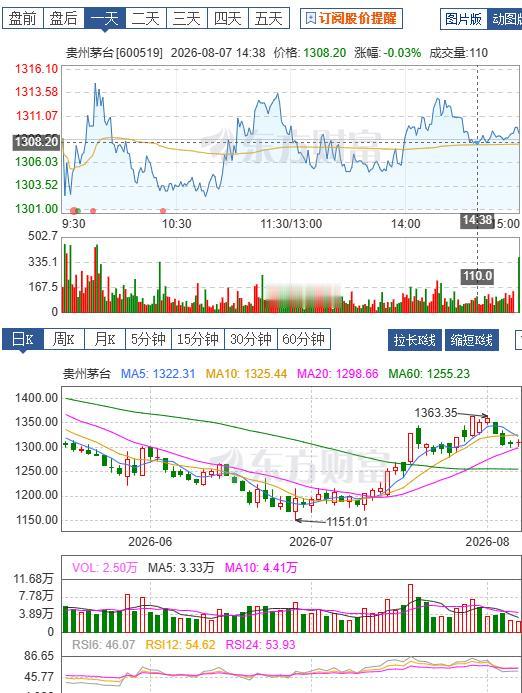Switch to the 30分钟 K-line tab
Viewport: 522px width, 693px height.
(x=251, y=339)
